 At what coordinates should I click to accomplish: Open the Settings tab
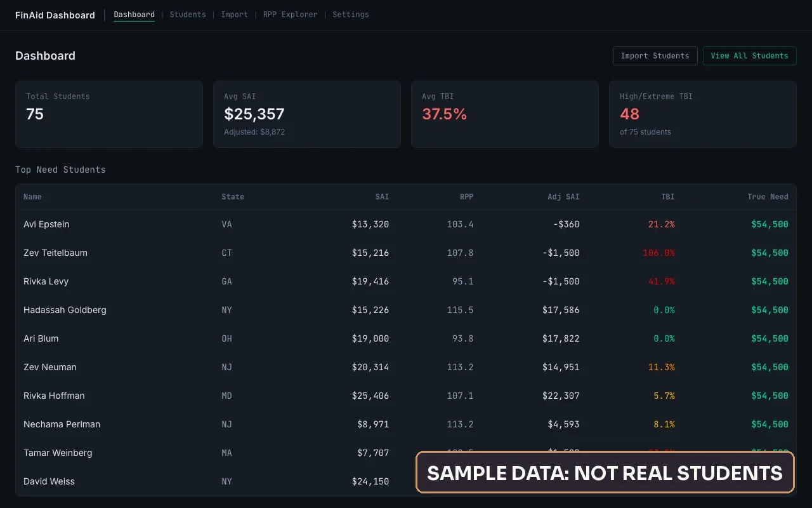click(x=351, y=15)
